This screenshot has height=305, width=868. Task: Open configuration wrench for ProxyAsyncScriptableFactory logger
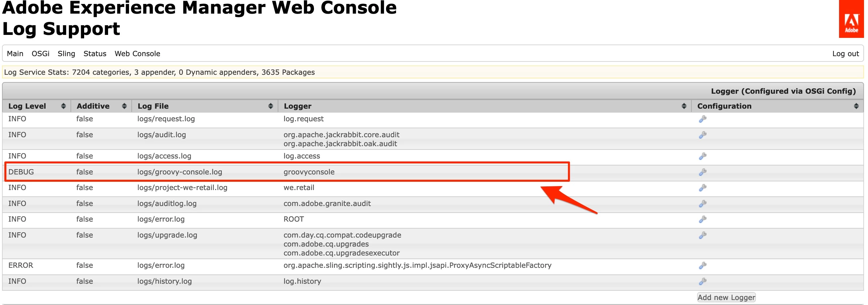click(x=703, y=265)
